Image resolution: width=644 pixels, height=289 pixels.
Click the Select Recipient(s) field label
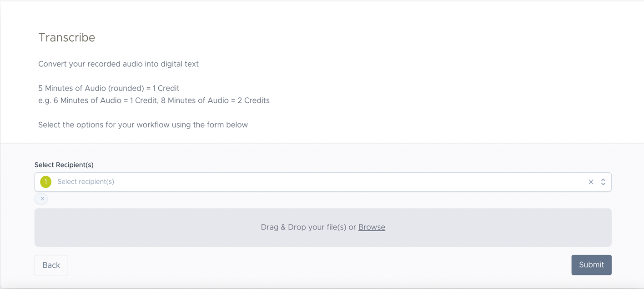pyautogui.click(x=64, y=165)
